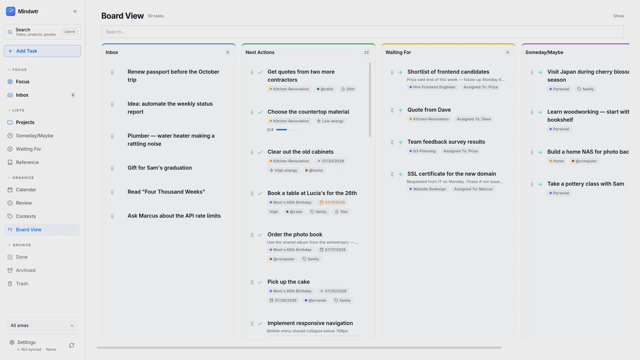This screenshot has height=360, width=640.
Task: Click arrow icon on Quote from Dave
Action: (400, 110)
